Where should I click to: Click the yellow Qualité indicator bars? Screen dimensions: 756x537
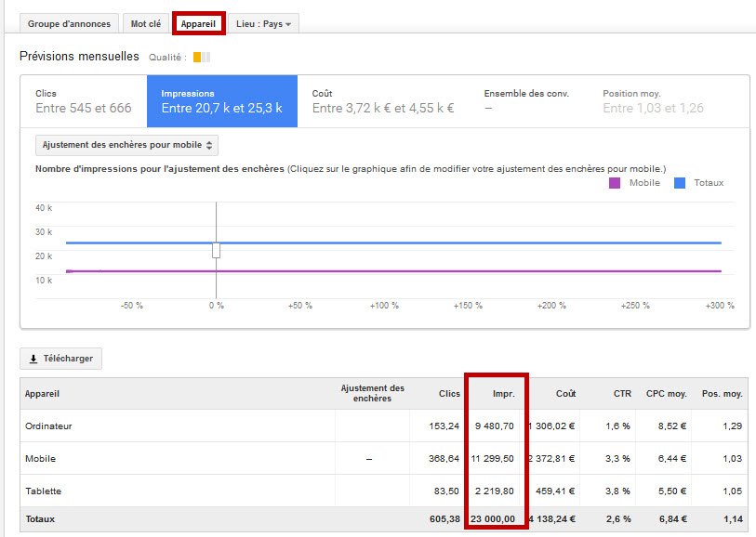(202, 58)
